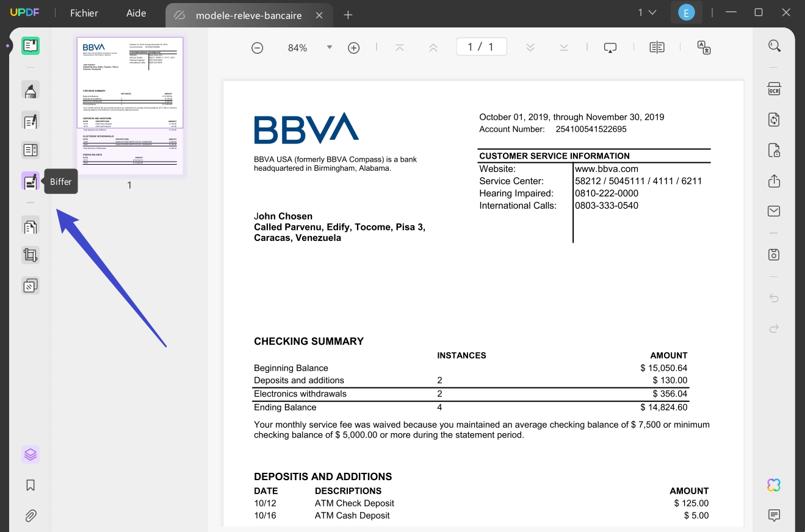Run OCR text recognition
Viewport: 805px width, 532px height.
click(774, 89)
